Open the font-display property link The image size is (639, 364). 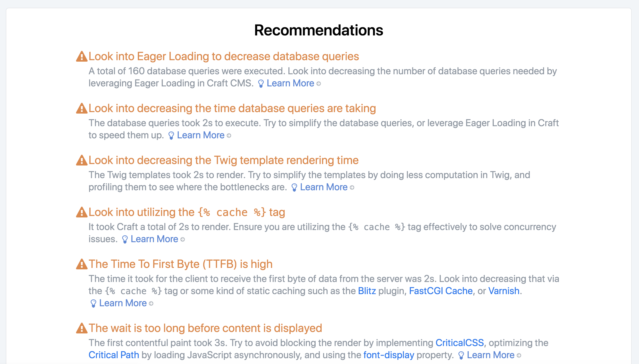[389, 355]
